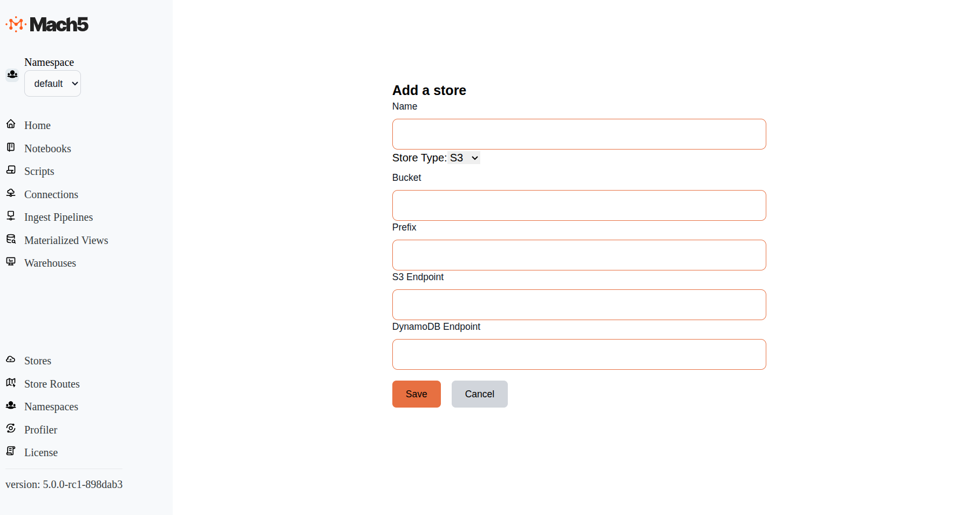Click the Ingest Pipelines icon
This screenshot has height=515, width=980.
pyautogui.click(x=11, y=216)
